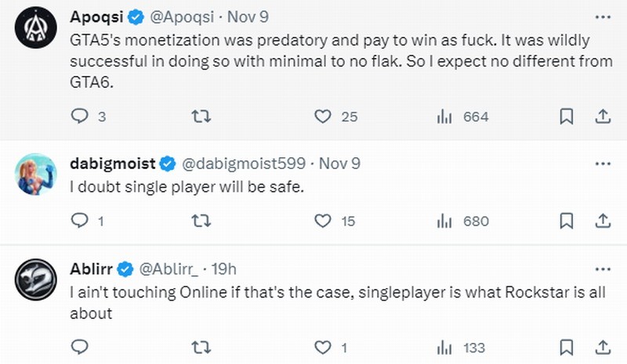Viewport: 627px width, 364px height.
Task: Click dabigmoist's profile picture
Action: 35,174
